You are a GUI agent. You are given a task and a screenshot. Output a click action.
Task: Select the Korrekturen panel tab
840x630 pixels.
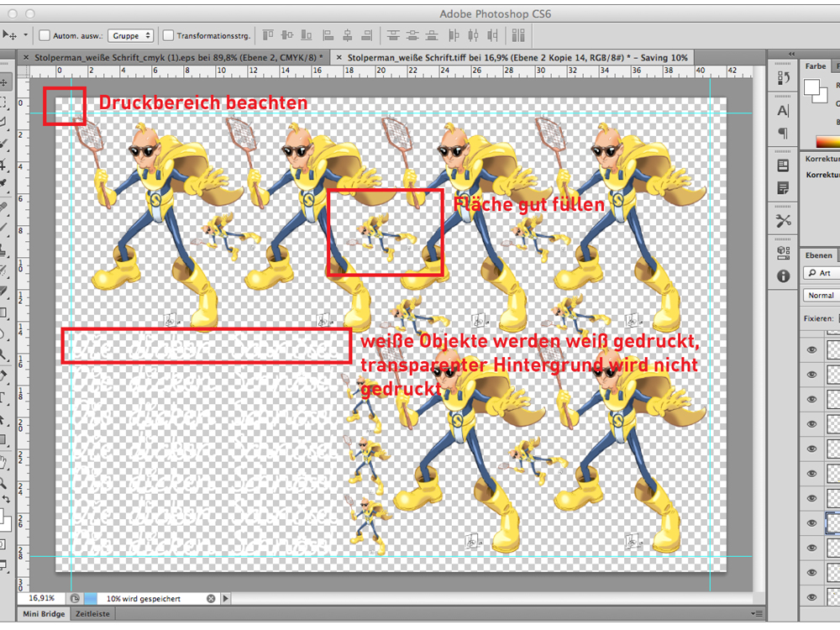point(822,159)
